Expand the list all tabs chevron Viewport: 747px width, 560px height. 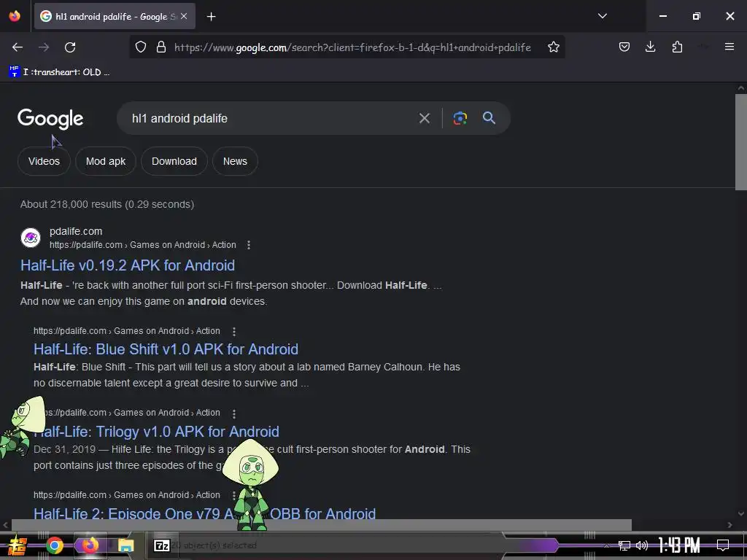click(602, 16)
